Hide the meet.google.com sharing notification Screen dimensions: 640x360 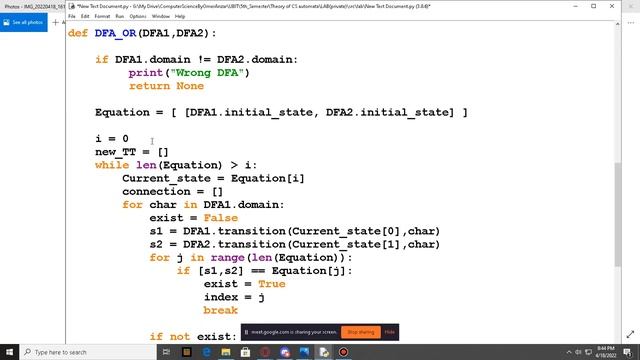click(x=389, y=332)
